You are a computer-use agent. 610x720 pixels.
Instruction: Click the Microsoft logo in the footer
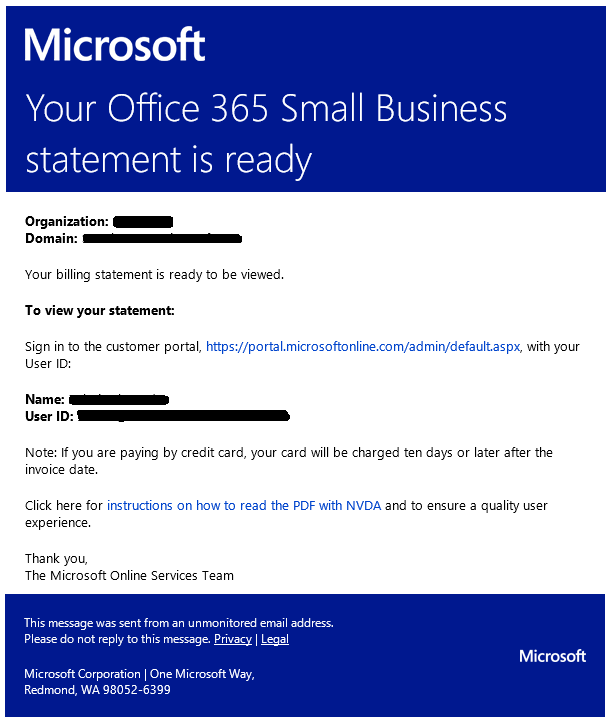pos(553,656)
